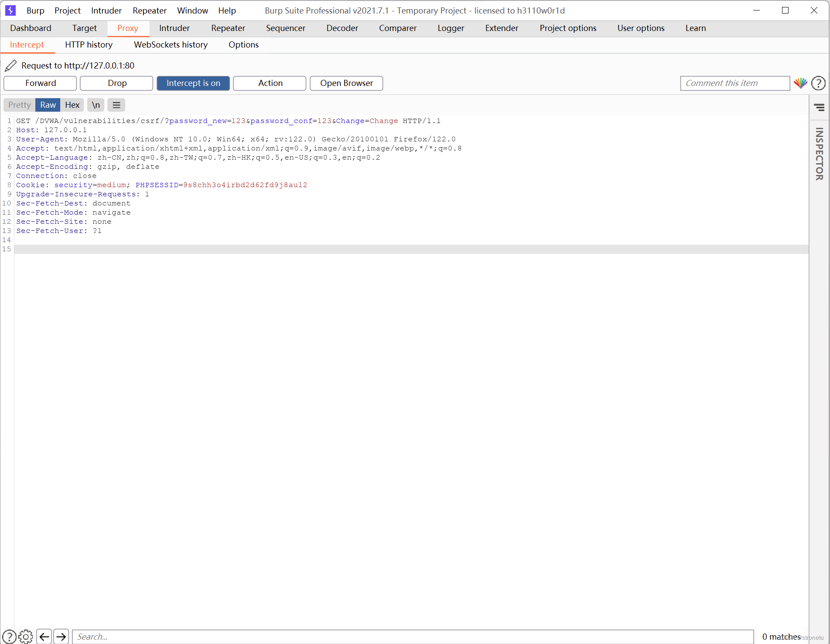The height and width of the screenshot is (644, 830).
Task: Click the Cookie header line
Action: coord(161,185)
